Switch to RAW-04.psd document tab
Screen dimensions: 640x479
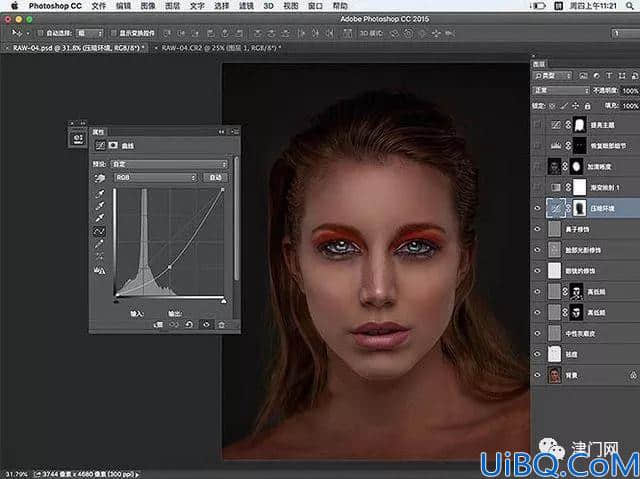click(x=78, y=48)
